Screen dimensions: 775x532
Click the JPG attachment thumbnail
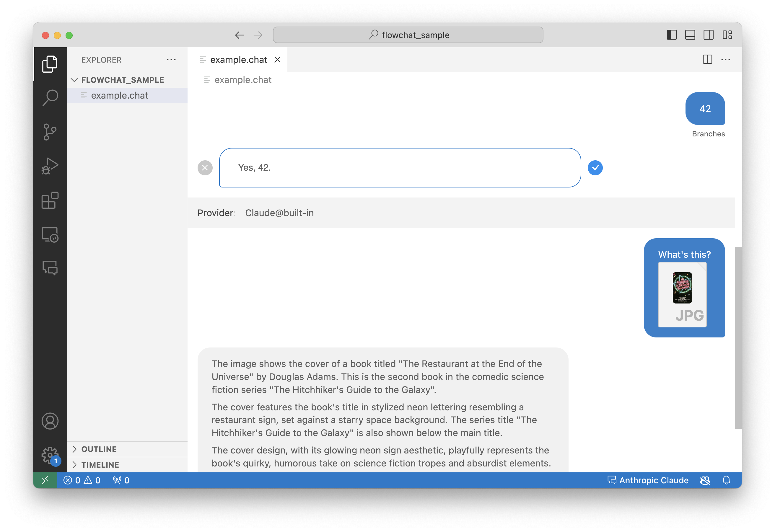point(682,294)
